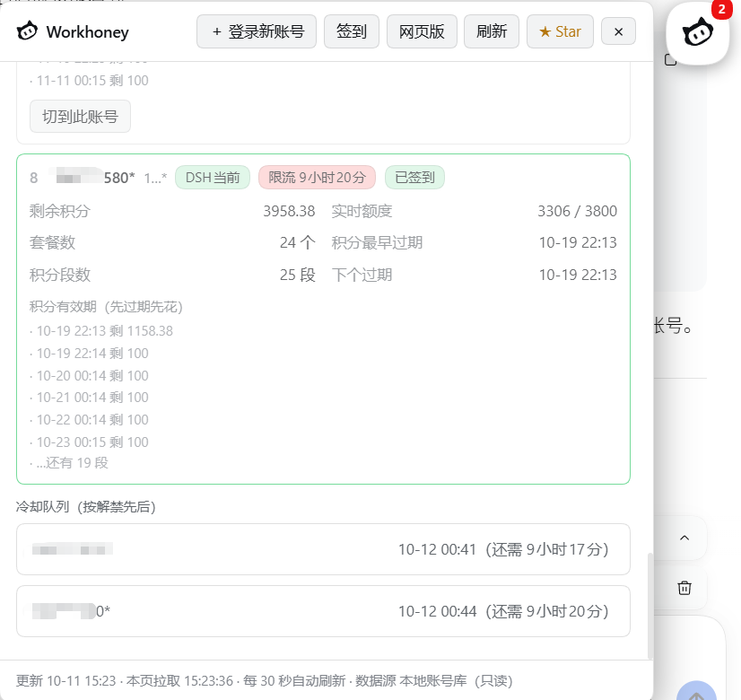Screen dimensions: 741x700
Task: Select cooldown row 10-12 00:41
Action: coord(323,549)
